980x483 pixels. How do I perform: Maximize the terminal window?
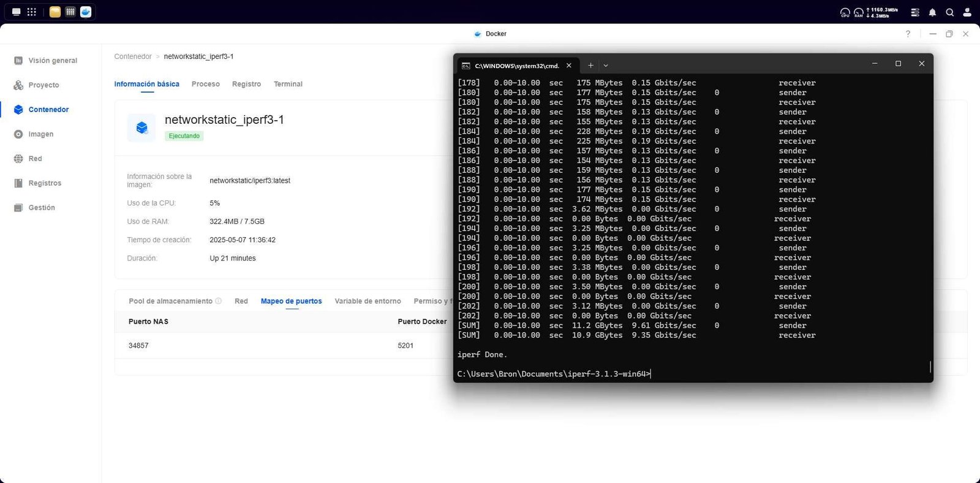[x=898, y=64]
